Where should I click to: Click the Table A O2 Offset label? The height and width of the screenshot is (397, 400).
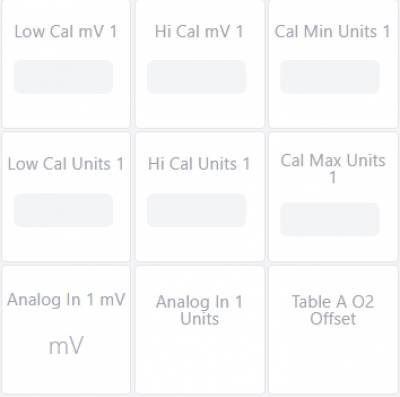pos(333,310)
